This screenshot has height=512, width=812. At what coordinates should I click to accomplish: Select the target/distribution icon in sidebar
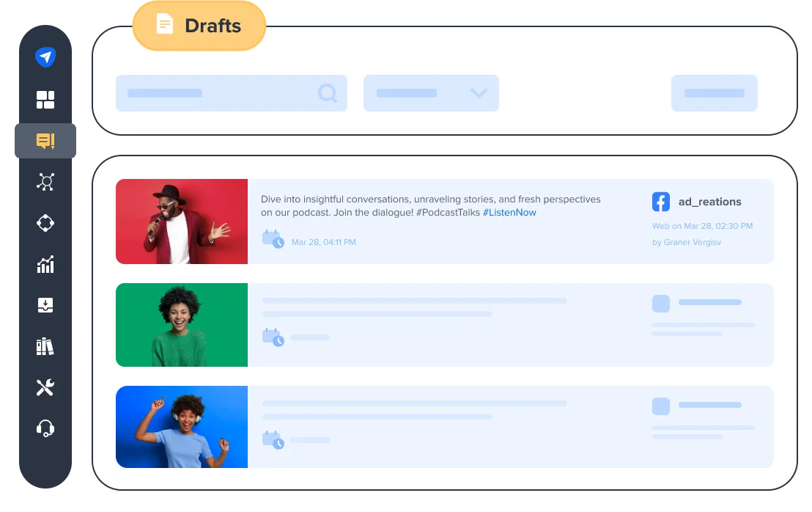(45, 223)
